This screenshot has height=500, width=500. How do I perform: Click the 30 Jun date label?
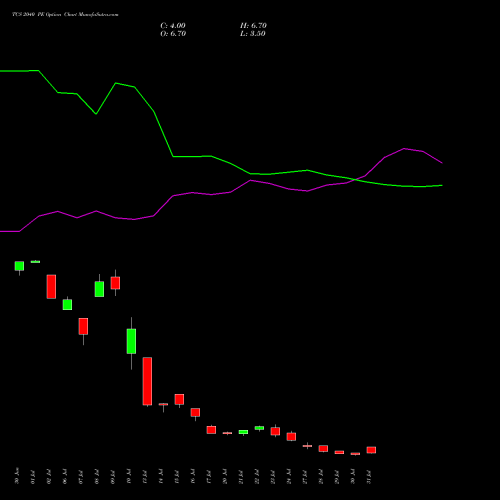17,476
